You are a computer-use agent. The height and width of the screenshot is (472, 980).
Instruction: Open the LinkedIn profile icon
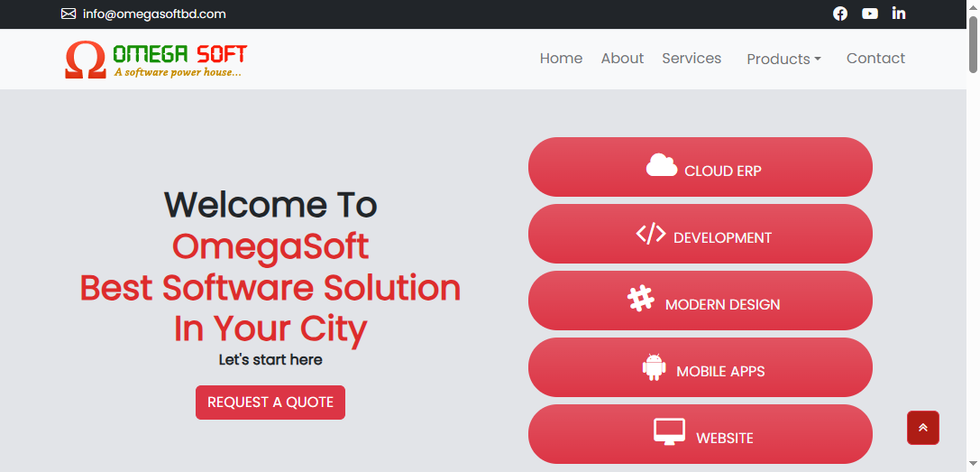(x=899, y=14)
